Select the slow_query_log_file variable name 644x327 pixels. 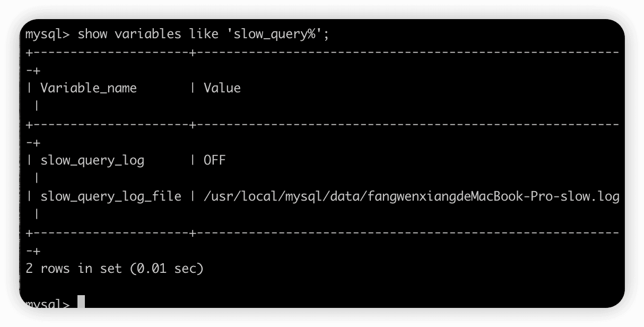[x=111, y=196]
